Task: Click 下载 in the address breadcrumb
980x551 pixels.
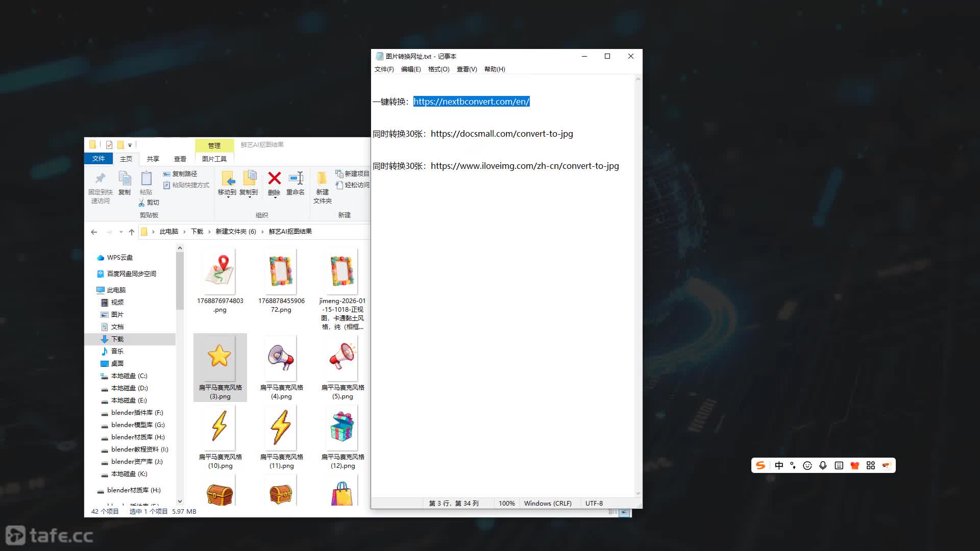Action: click(x=197, y=232)
